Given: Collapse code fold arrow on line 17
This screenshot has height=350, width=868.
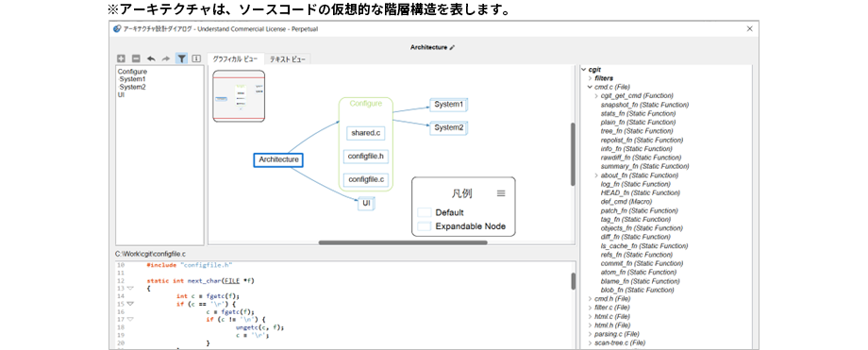Looking at the screenshot, I should [x=130, y=320].
